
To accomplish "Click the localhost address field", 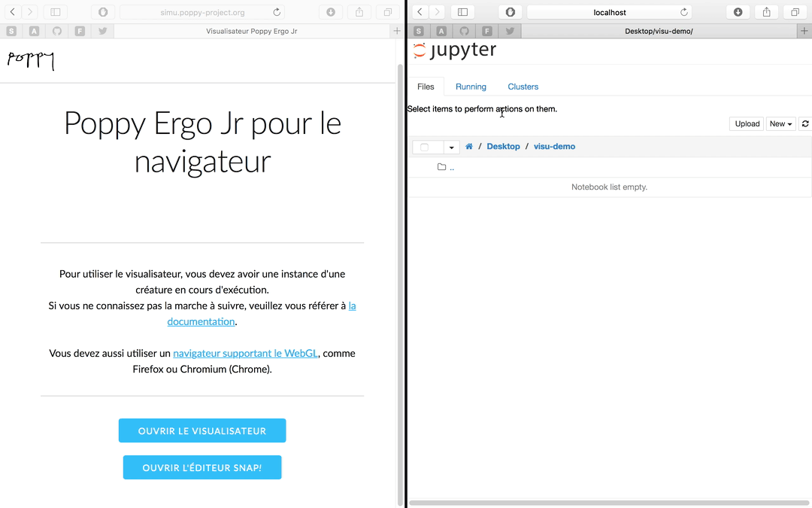I will (x=610, y=12).
